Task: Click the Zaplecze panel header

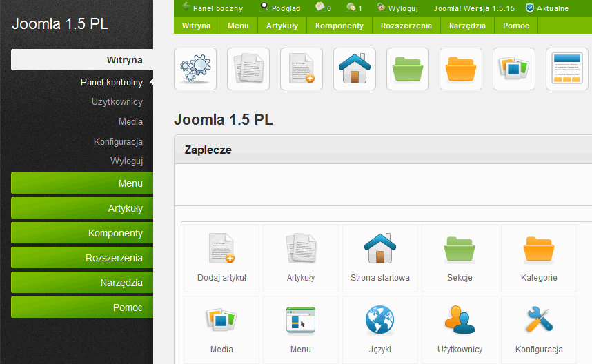Action: click(x=383, y=150)
